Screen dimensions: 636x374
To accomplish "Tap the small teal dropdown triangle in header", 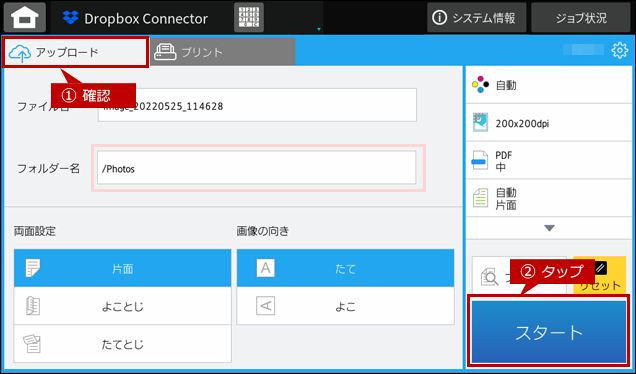I will pos(319,29).
